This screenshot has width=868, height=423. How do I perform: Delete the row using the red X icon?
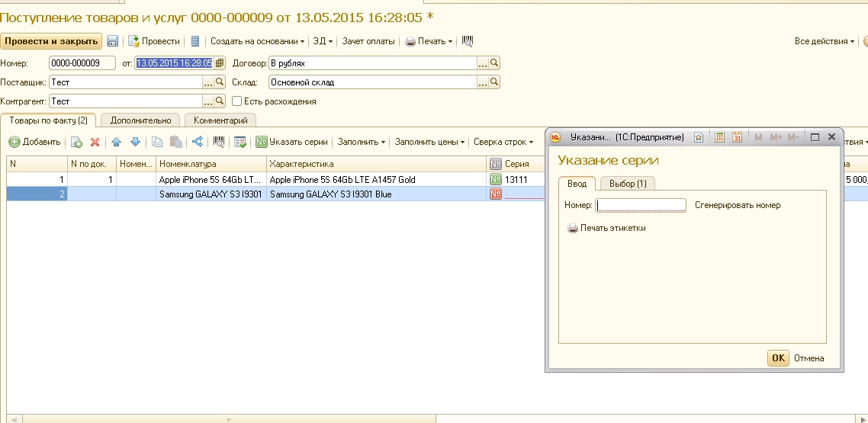[95, 142]
